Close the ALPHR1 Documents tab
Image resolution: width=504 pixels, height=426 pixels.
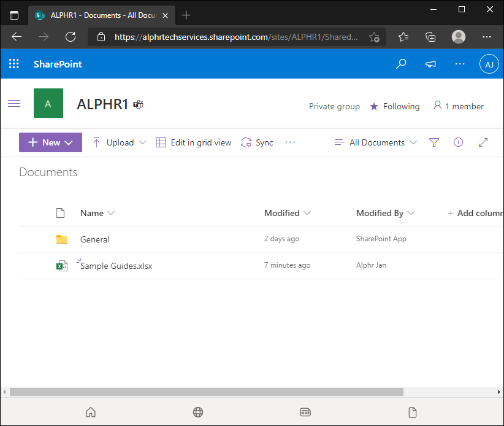point(165,15)
